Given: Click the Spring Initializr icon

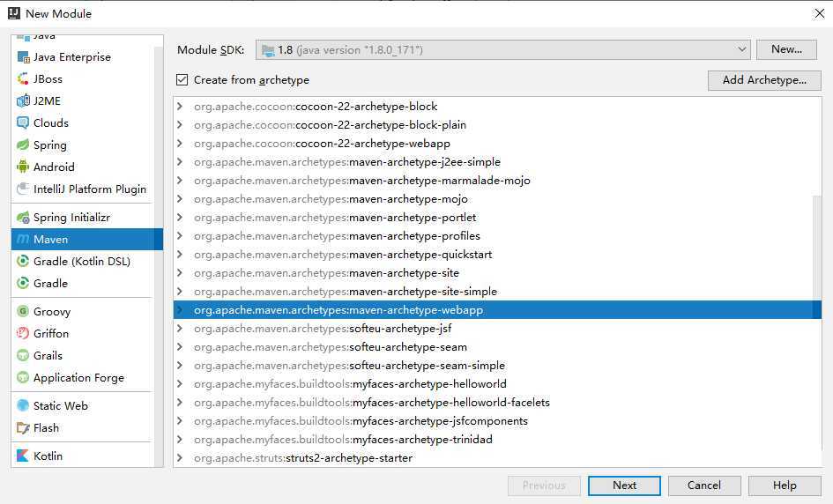Looking at the screenshot, I should click(23, 218).
